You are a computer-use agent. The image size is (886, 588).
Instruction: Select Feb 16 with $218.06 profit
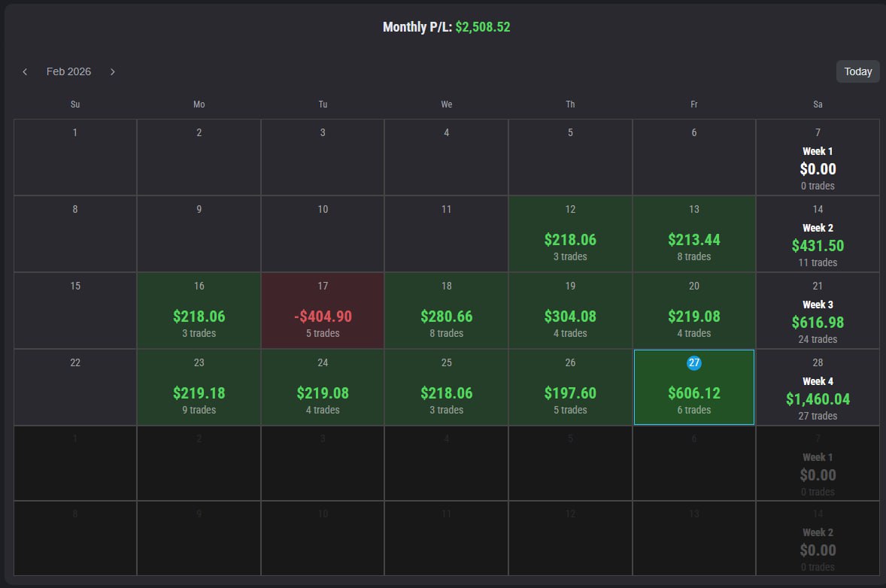[199, 310]
